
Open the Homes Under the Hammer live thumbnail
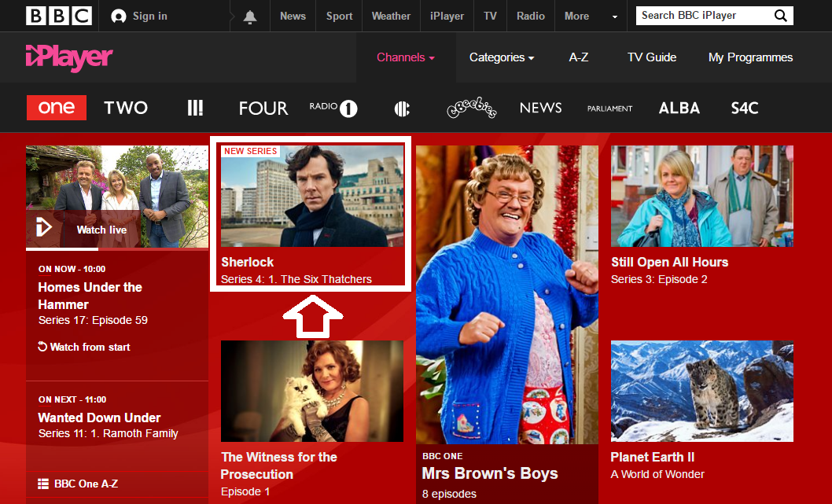click(x=117, y=197)
